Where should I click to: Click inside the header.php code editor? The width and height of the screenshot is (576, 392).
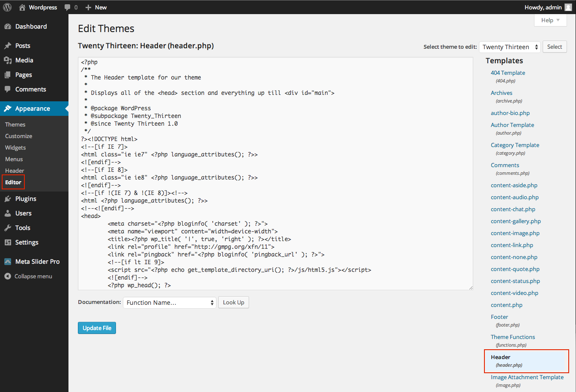[276, 174]
